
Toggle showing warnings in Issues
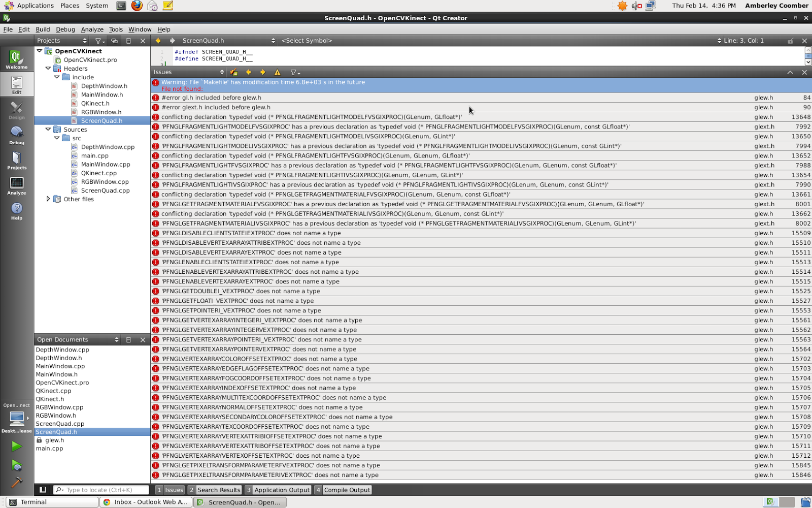(x=277, y=72)
